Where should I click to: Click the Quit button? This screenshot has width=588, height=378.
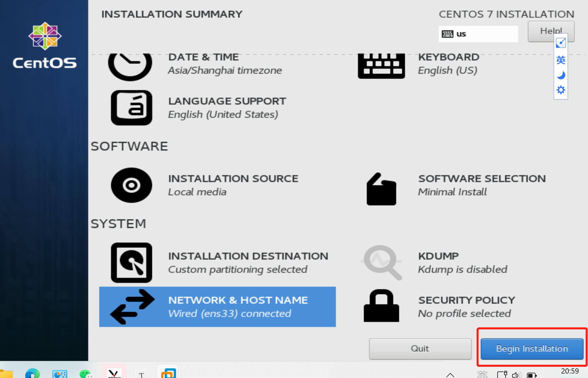(420, 349)
